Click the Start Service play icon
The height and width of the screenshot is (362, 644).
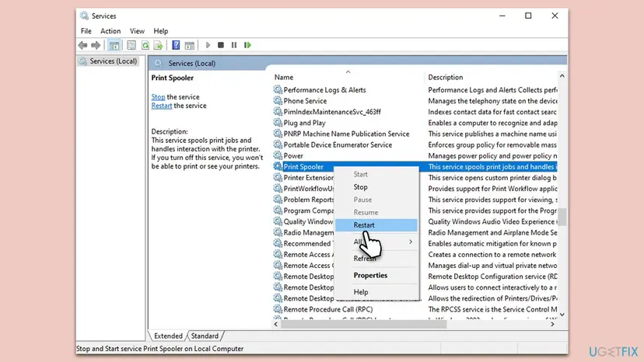[x=208, y=45]
